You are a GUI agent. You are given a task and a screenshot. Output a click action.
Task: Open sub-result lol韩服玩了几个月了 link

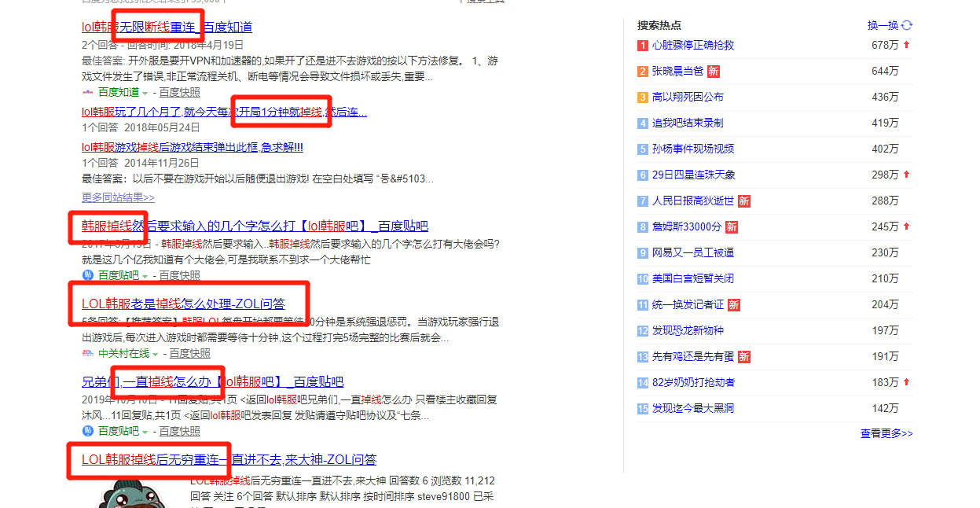[224, 112]
